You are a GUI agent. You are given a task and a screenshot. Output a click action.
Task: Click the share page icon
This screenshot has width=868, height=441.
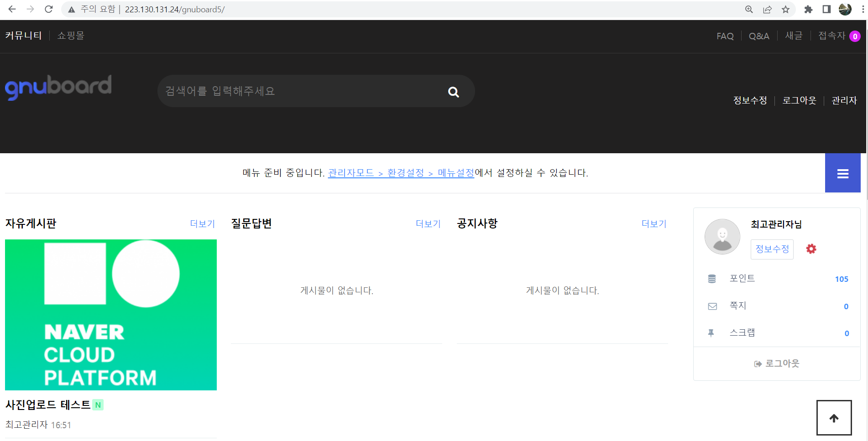[x=767, y=9]
